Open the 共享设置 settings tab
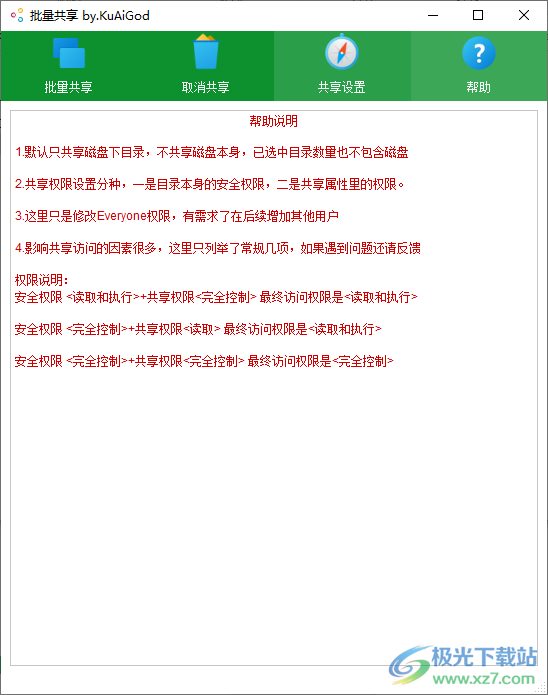The image size is (548, 695). (342, 66)
